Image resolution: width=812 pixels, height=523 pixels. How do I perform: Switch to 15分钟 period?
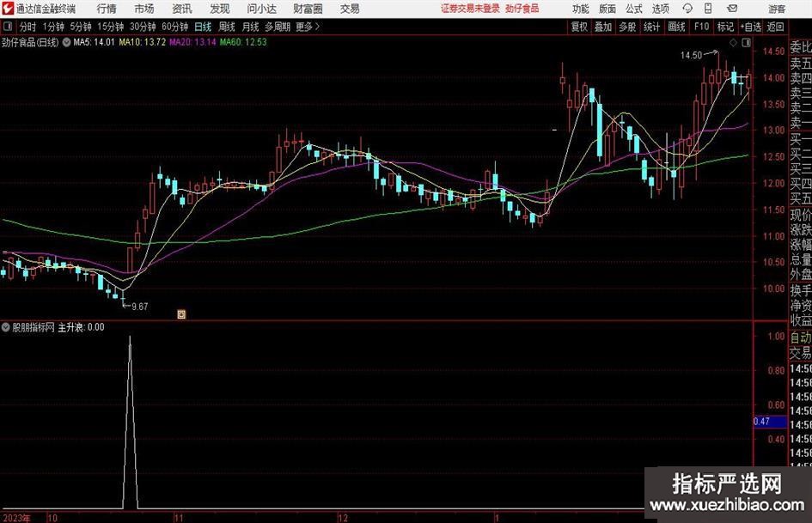tap(110, 27)
